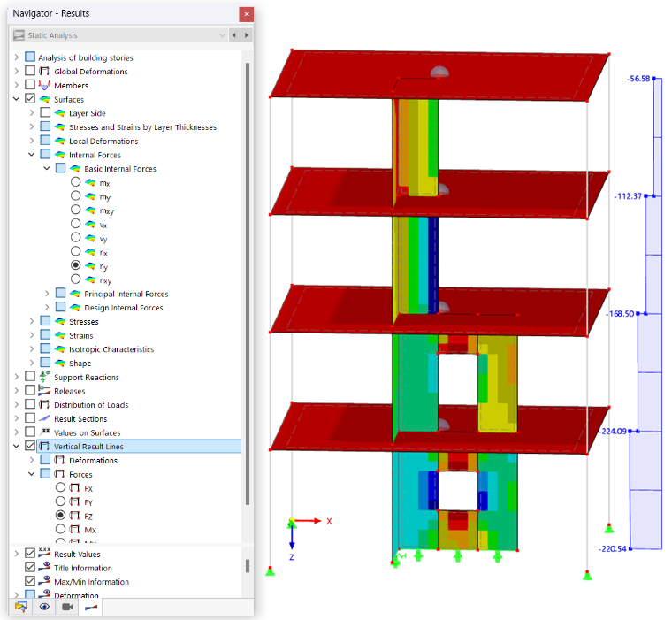
Task: Click the Vertical Result Lines icon
Action: [44, 446]
